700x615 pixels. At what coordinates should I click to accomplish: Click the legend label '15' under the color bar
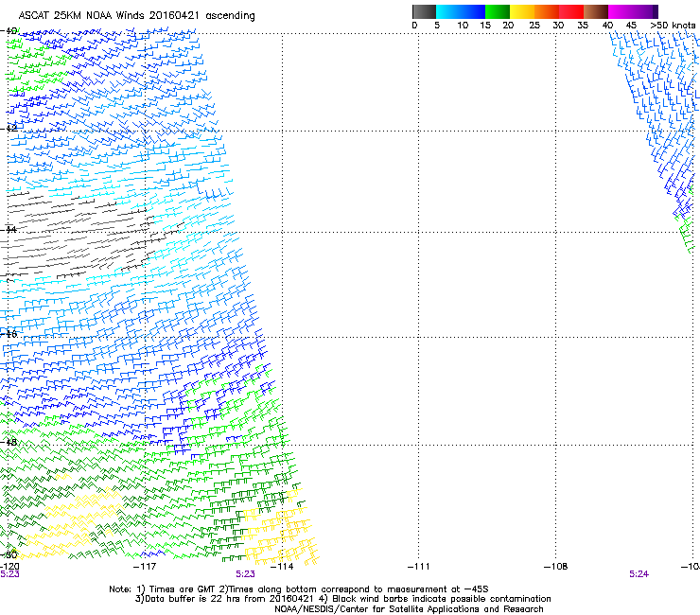(485, 26)
